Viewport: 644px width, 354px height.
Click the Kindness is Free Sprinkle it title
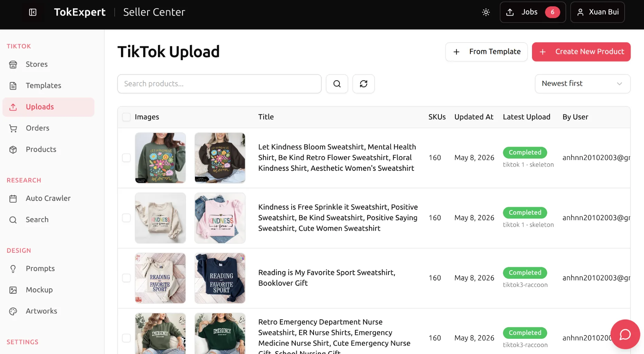pos(338,218)
